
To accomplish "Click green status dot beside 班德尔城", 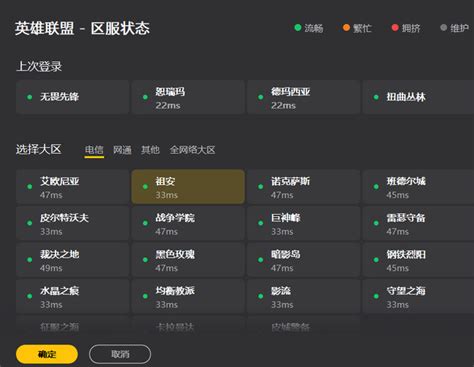I will [376, 187].
